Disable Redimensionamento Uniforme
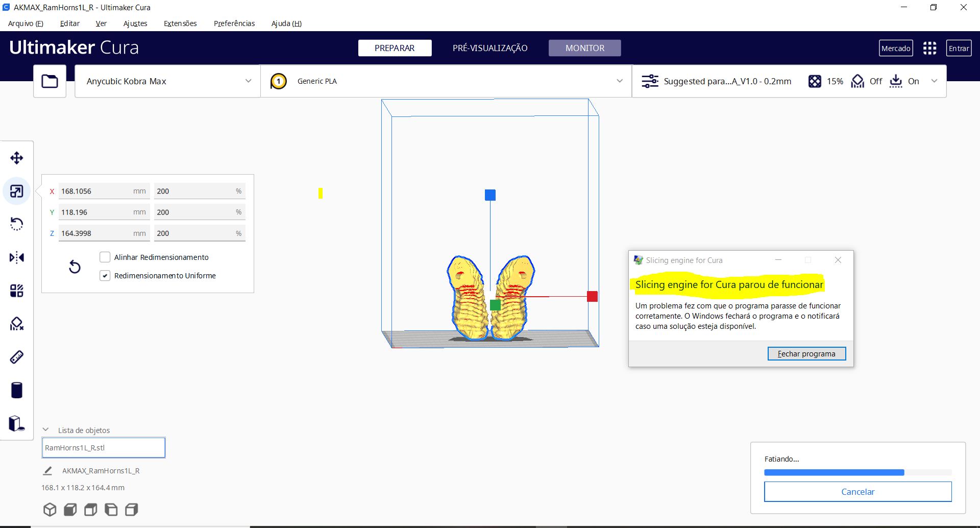Image resolution: width=980 pixels, height=528 pixels. pos(105,275)
